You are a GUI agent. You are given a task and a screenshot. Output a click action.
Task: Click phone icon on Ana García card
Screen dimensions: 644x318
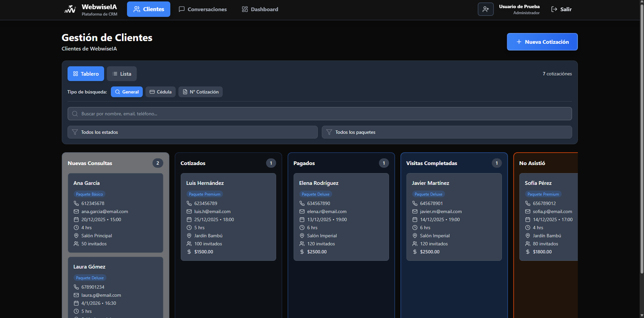point(76,203)
